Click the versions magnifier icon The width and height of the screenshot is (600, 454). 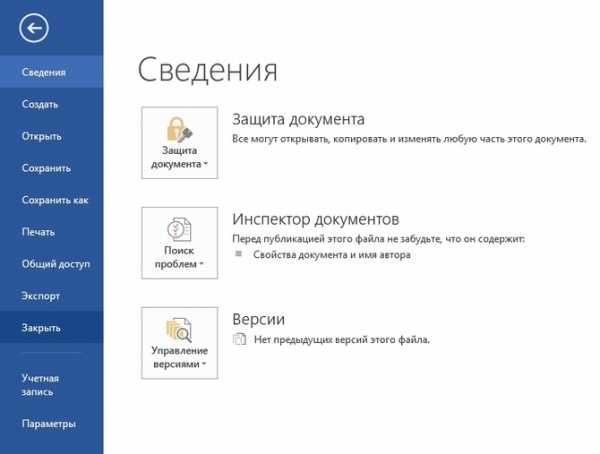[x=180, y=328]
